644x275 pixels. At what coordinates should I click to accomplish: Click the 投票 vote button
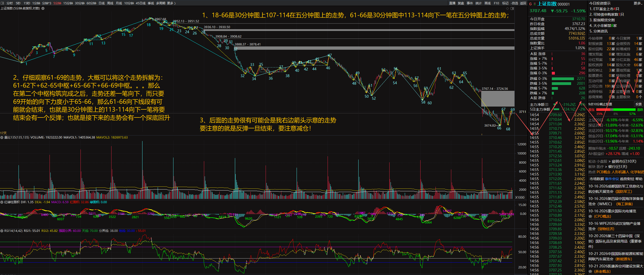(638, 104)
